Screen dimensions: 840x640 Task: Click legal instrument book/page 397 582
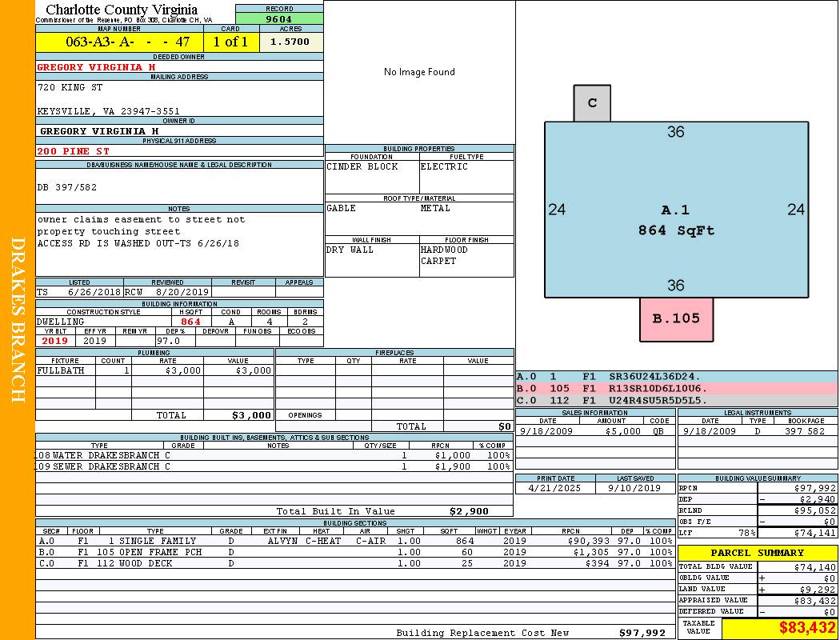click(x=805, y=431)
